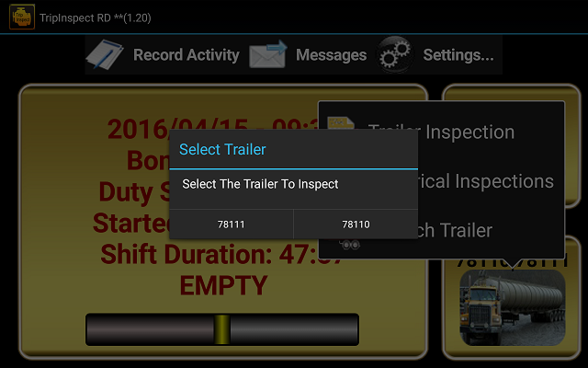Click the Record Activity label
The height and width of the screenshot is (368, 588).
[187, 55]
